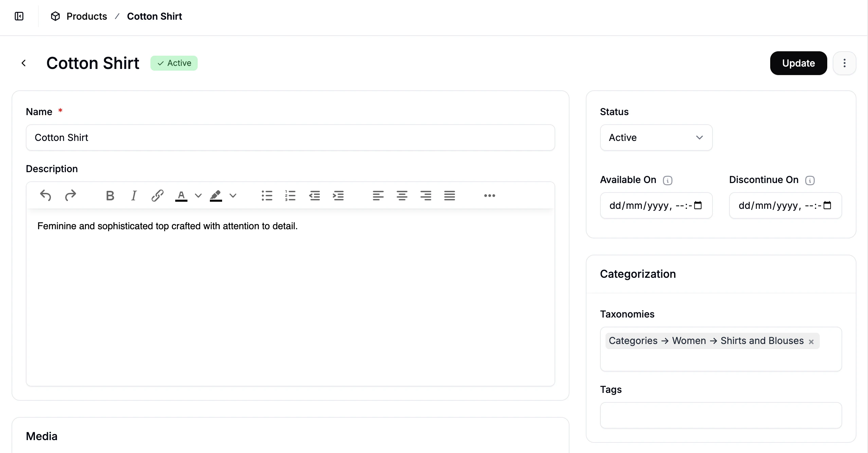Image resolution: width=868 pixels, height=453 pixels.
Task: Open the calendar picker for Available On
Action: 699,205
